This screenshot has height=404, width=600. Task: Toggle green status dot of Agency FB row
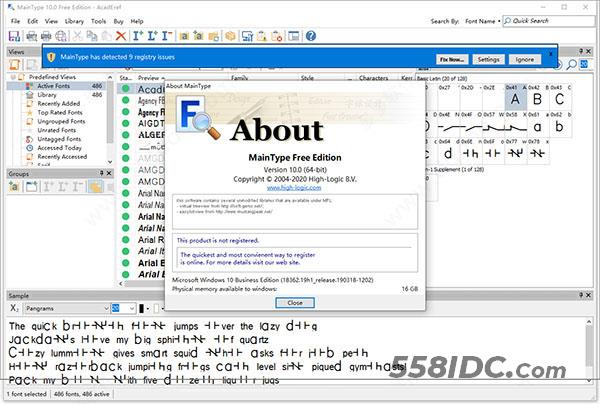click(x=125, y=100)
